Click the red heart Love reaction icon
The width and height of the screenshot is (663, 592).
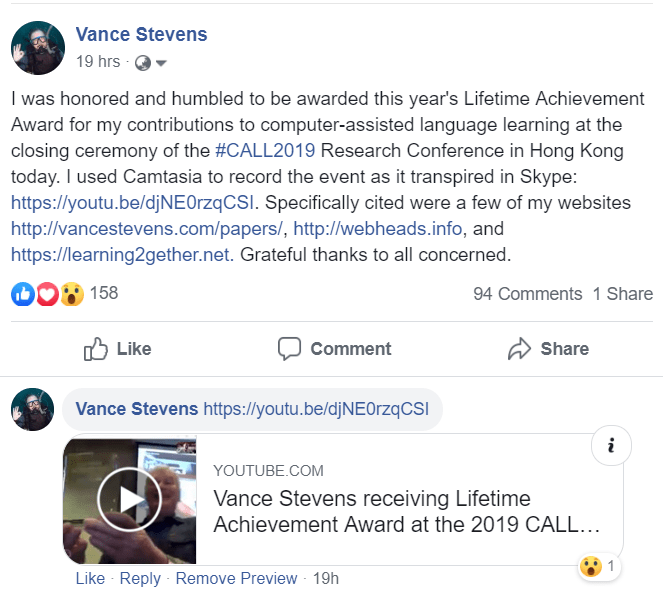tap(47, 294)
